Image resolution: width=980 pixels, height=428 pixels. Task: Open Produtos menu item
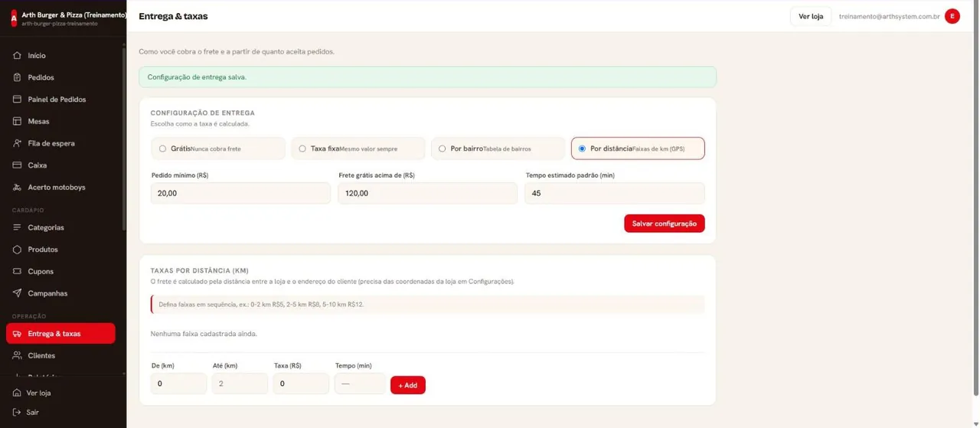click(60, 250)
